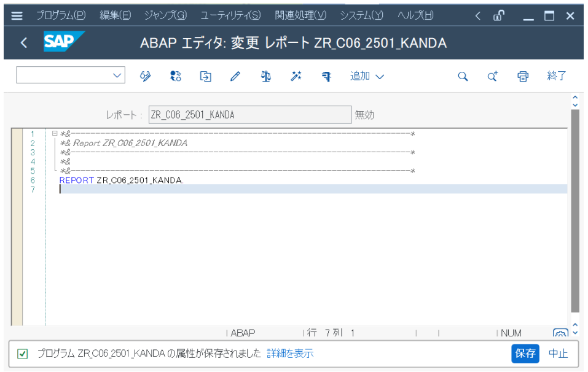Click bottom-right scroll down arrow
588x372 pixels.
point(575,332)
